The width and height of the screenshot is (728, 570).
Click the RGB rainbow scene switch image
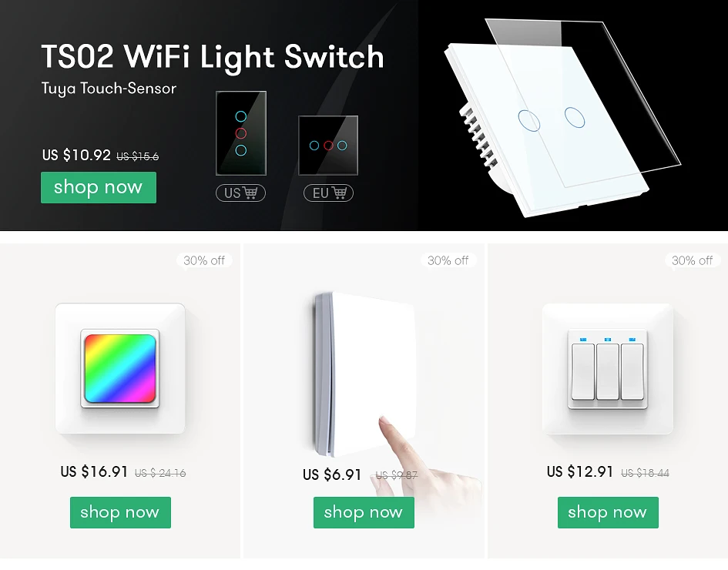120,368
